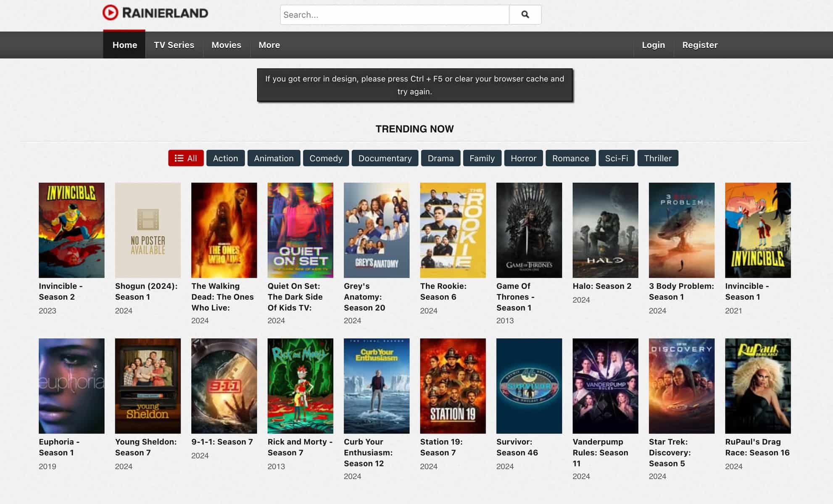Screen dimensions: 833x504
Task: Open Invincible Season 1 poster
Action: [x=758, y=230]
